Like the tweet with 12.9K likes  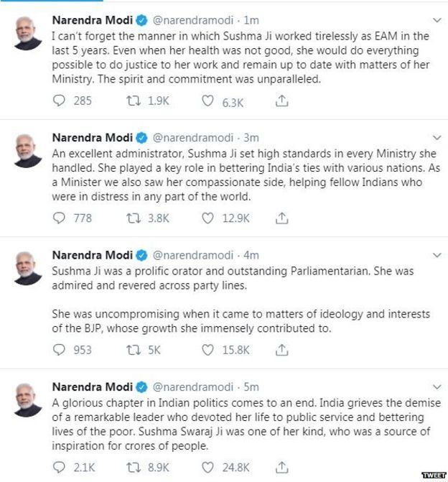[x=207, y=218]
